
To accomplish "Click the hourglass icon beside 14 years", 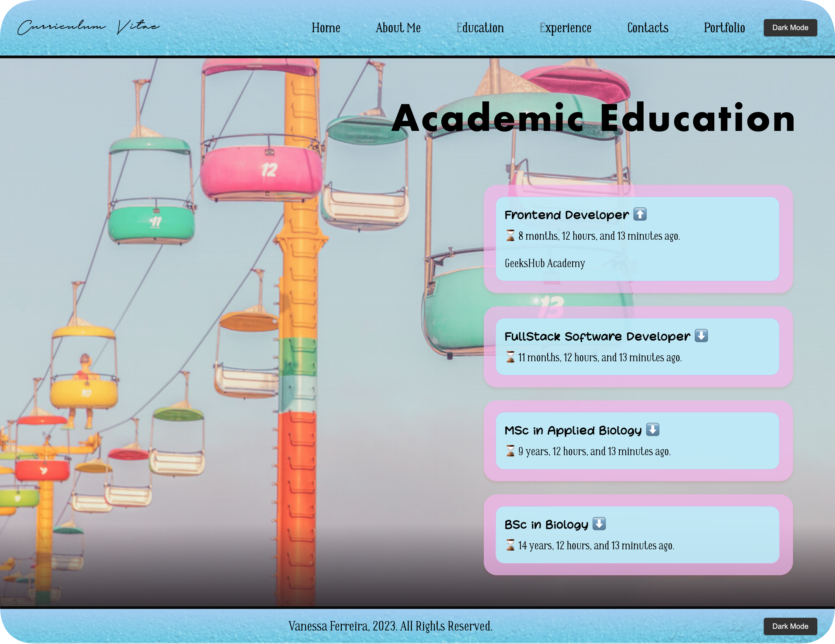I will (x=510, y=545).
